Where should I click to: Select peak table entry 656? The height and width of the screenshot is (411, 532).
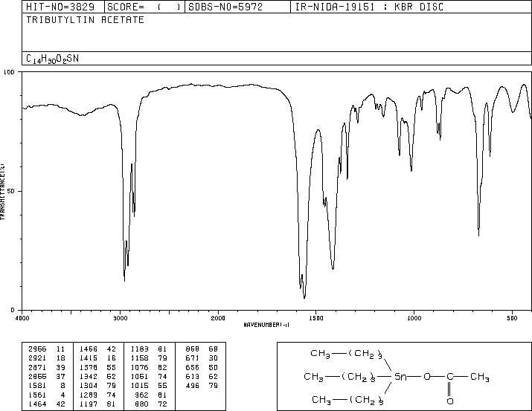pyautogui.click(x=193, y=367)
